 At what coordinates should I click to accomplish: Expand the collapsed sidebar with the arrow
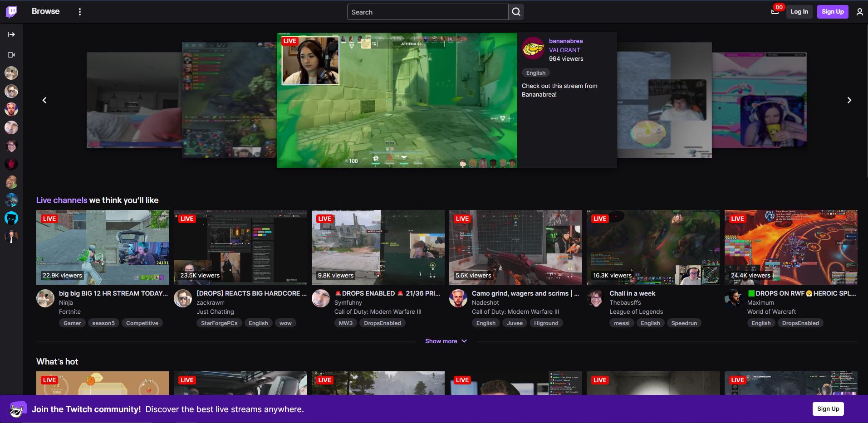[x=11, y=34]
